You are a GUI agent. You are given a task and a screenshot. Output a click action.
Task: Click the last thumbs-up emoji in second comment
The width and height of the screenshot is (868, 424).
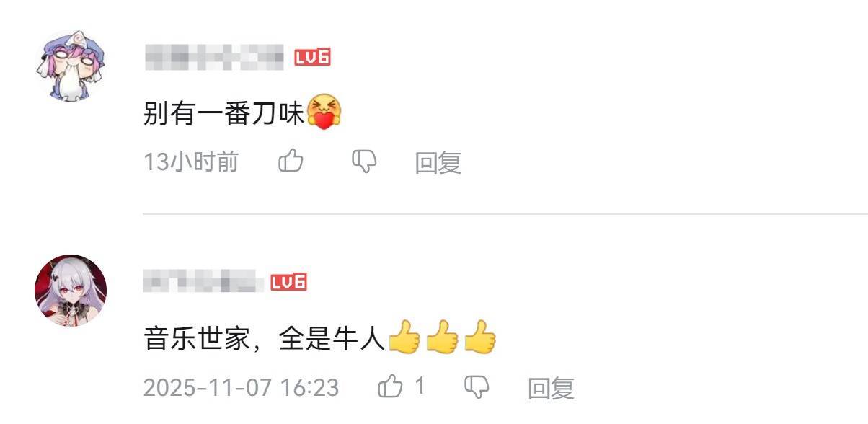pyautogui.click(x=480, y=337)
